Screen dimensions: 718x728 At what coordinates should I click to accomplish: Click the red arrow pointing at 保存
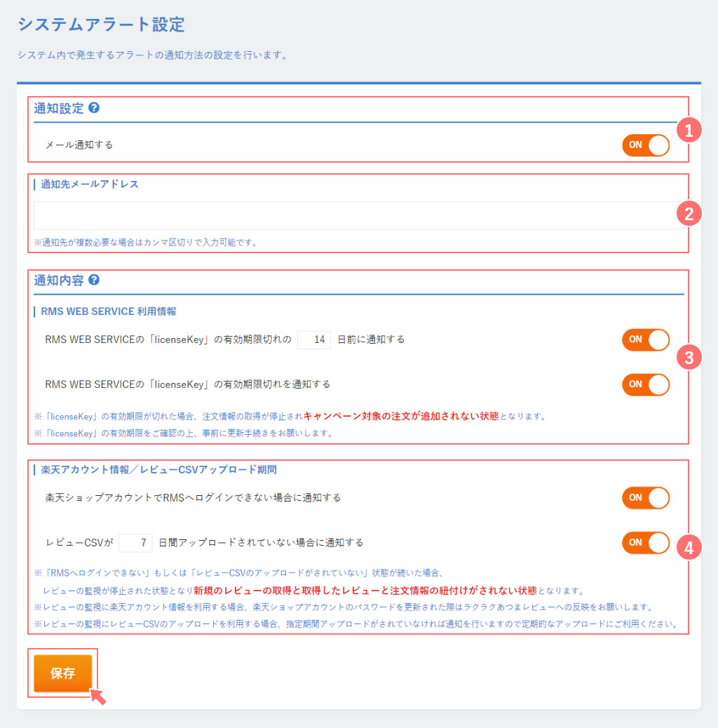99,696
